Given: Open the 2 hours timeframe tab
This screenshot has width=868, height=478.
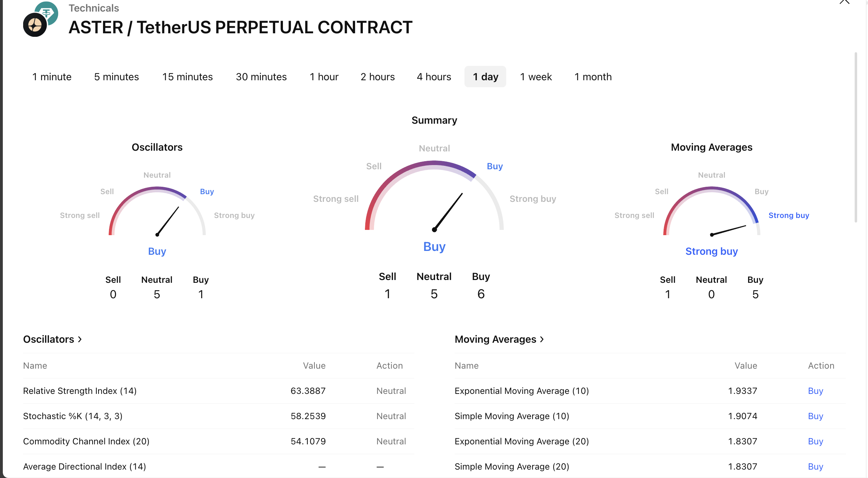Looking at the screenshot, I should [378, 77].
